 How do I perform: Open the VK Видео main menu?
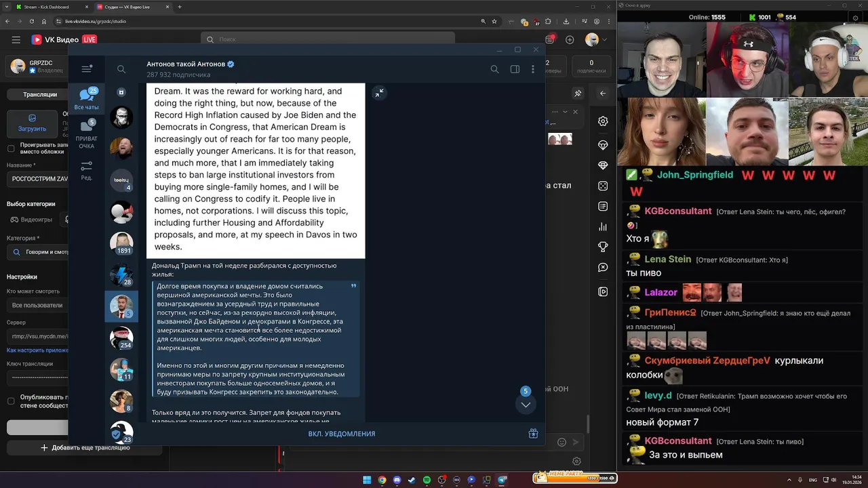click(16, 39)
